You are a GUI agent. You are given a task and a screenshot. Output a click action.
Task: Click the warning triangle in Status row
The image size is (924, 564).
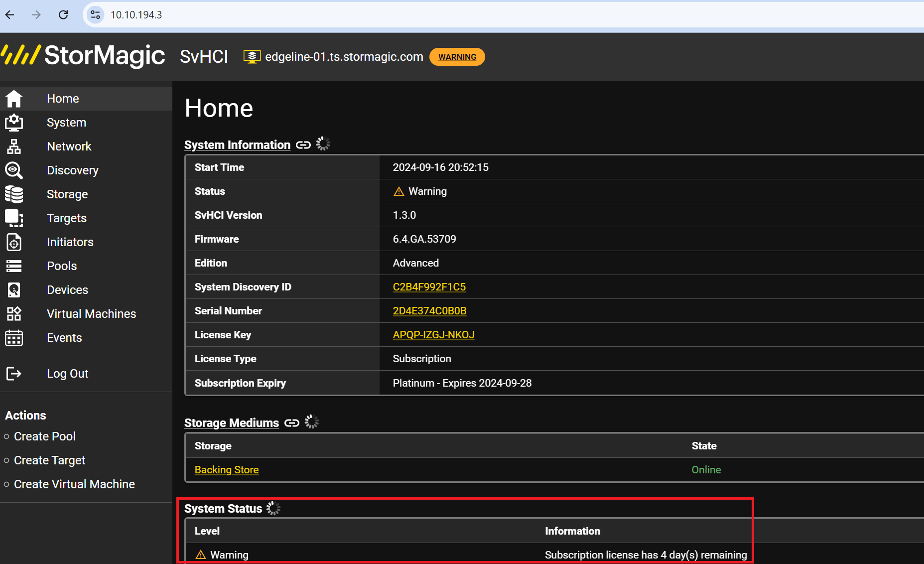[x=399, y=191]
